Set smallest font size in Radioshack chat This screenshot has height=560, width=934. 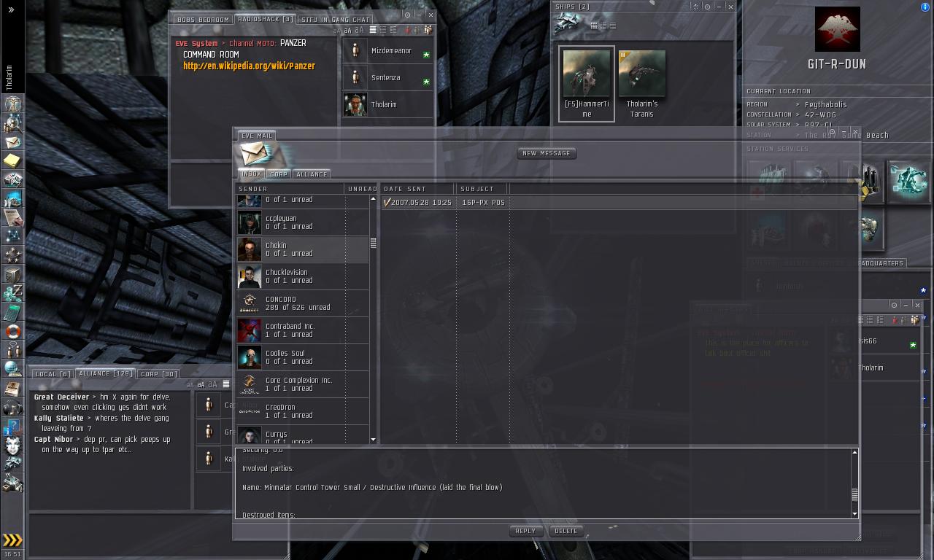[x=336, y=31]
